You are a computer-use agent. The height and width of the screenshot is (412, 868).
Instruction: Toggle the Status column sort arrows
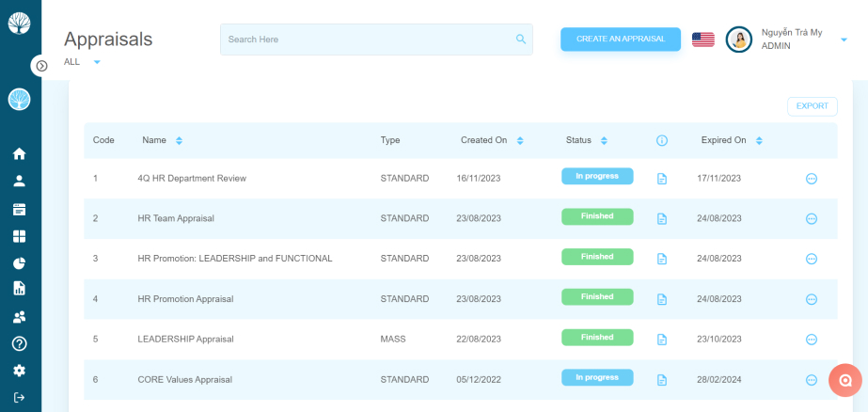[604, 141]
